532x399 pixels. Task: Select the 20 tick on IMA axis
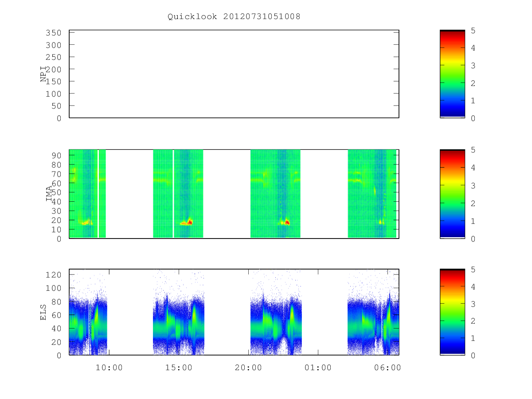point(57,220)
